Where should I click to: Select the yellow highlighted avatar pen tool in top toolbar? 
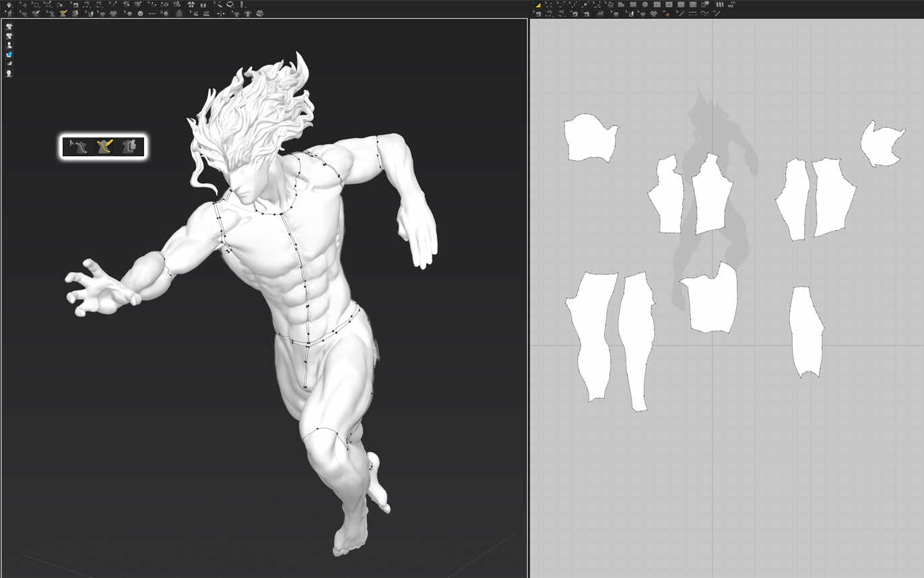[63, 13]
